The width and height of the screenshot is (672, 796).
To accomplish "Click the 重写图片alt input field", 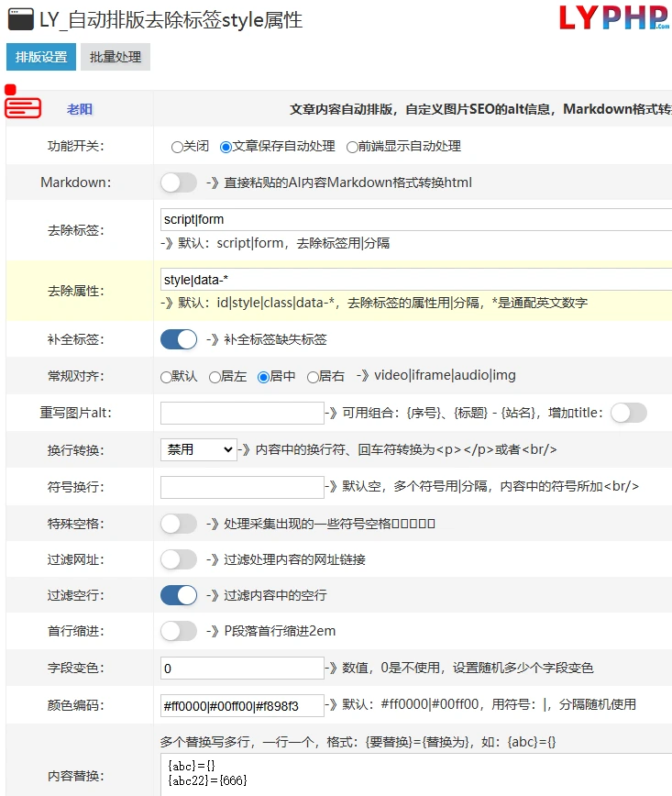I will coord(242,413).
